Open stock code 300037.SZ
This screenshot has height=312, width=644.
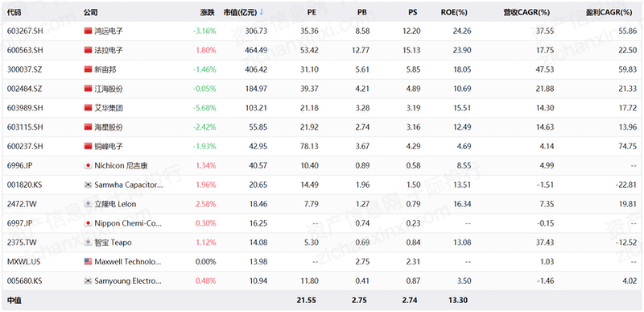[24, 69]
